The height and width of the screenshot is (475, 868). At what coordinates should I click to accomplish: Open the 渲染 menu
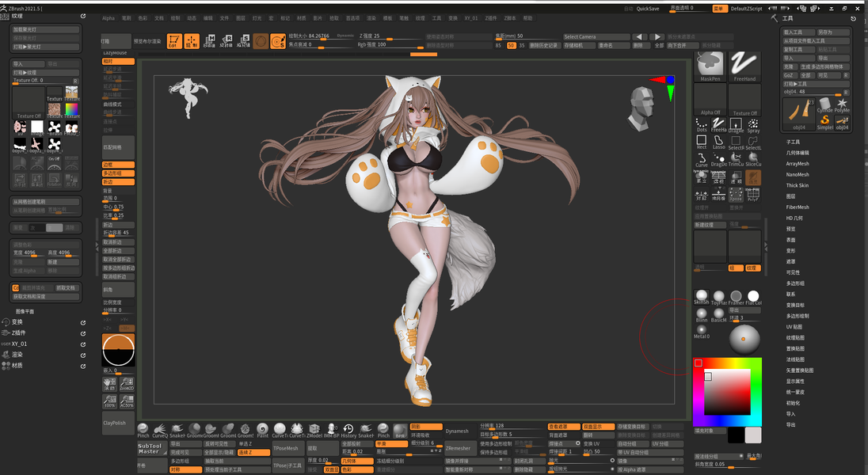tap(371, 18)
